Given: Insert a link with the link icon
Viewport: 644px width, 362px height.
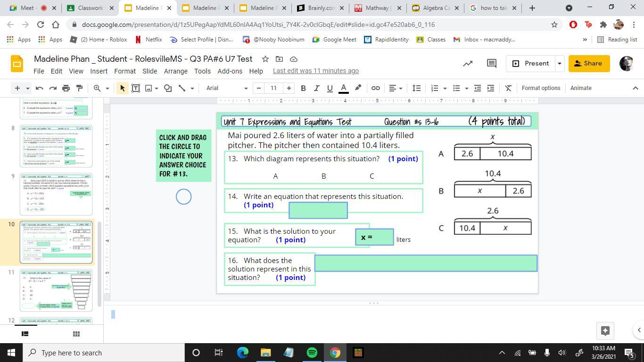Looking at the screenshot, I should (x=376, y=88).
